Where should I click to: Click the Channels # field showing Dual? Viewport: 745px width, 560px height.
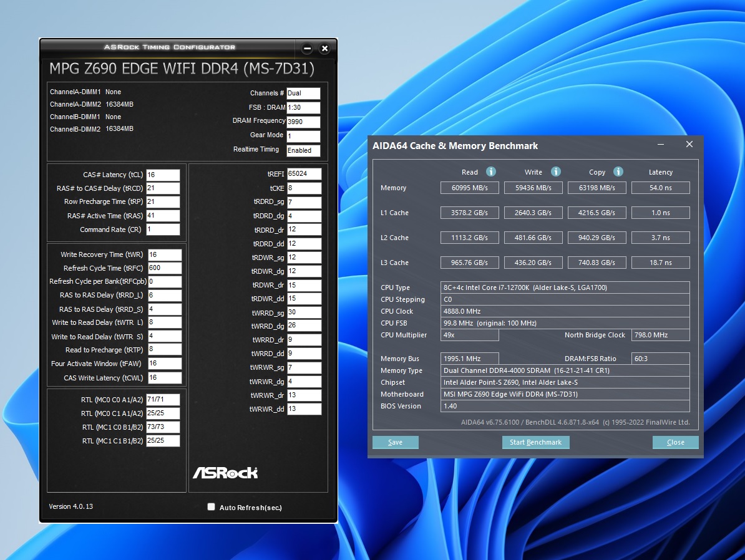(303, 94)
